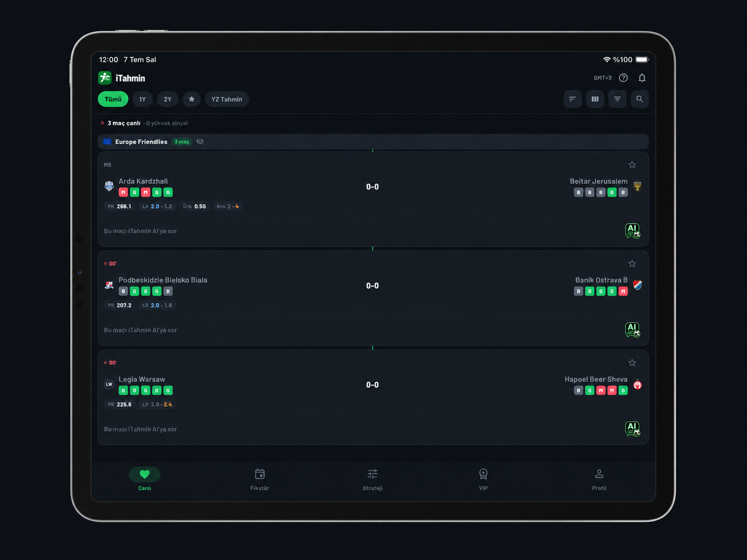Open the search magnifier icon

[640, 99]
